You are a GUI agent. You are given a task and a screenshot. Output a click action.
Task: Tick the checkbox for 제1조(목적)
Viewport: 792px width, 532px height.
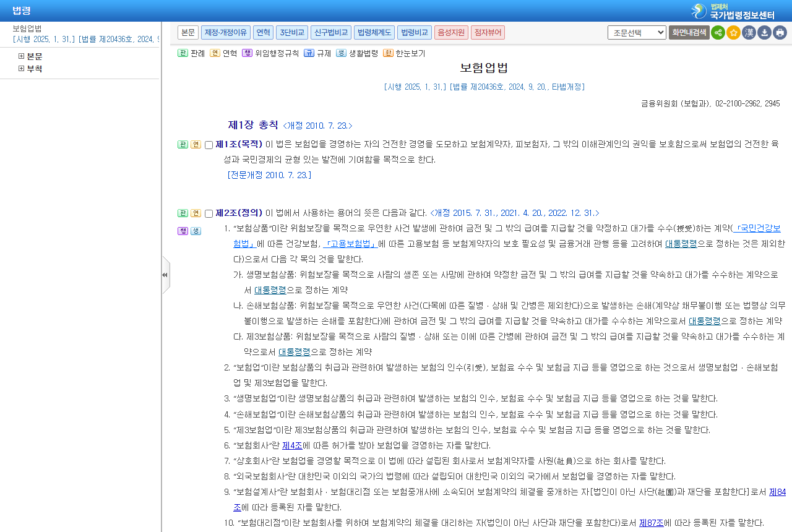point(209,145)
